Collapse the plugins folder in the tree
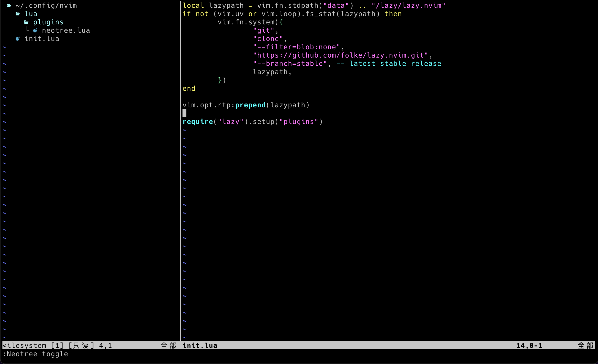This screenshot has width=598, height=364. point(48,22)
